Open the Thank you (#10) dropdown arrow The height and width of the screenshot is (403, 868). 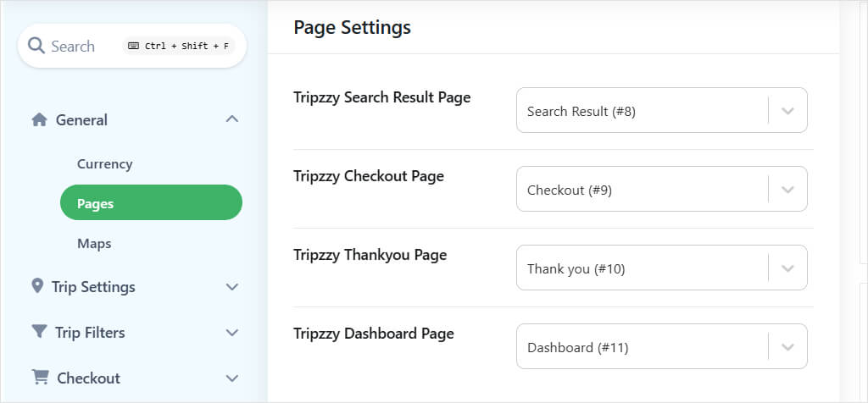pos(787,268)
